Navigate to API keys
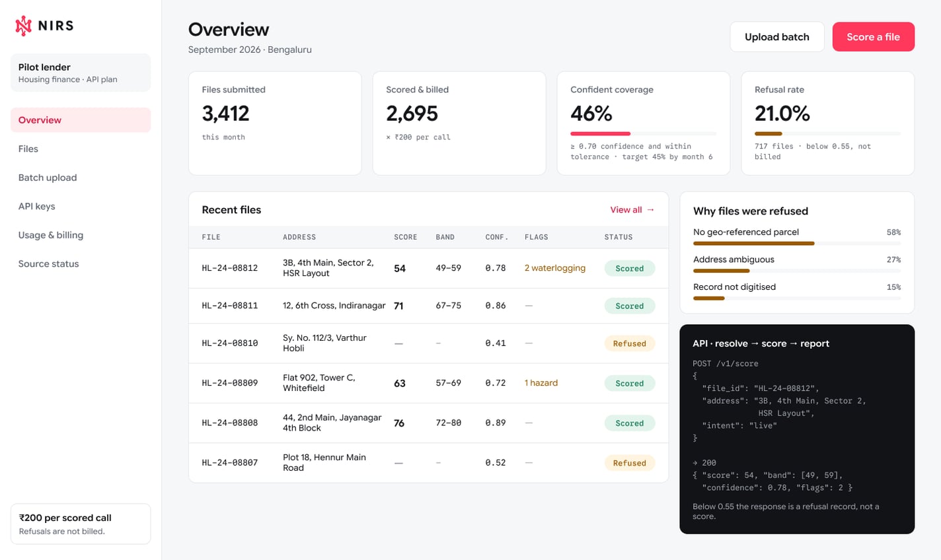Image resolution: width=941 pixels, height=560 pixels. pos(81,206)
